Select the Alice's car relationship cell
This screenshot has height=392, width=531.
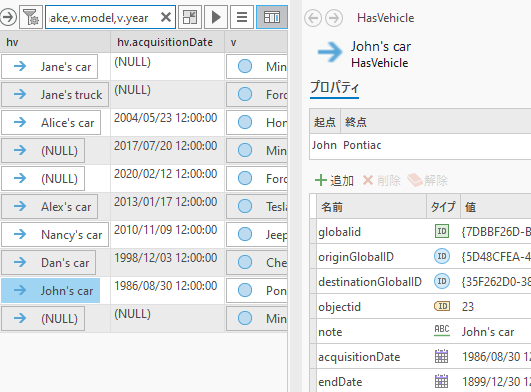pos(51,123)
